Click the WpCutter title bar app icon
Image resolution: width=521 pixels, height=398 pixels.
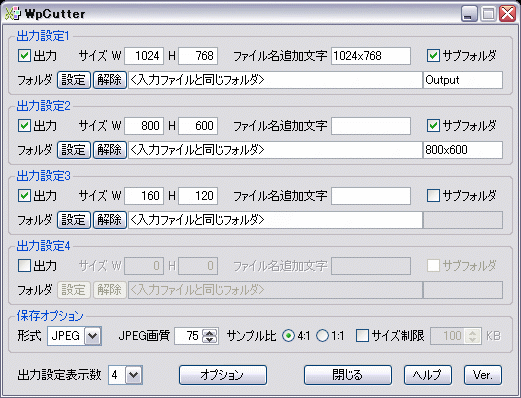pyautogui.click(x=13, y=14)
